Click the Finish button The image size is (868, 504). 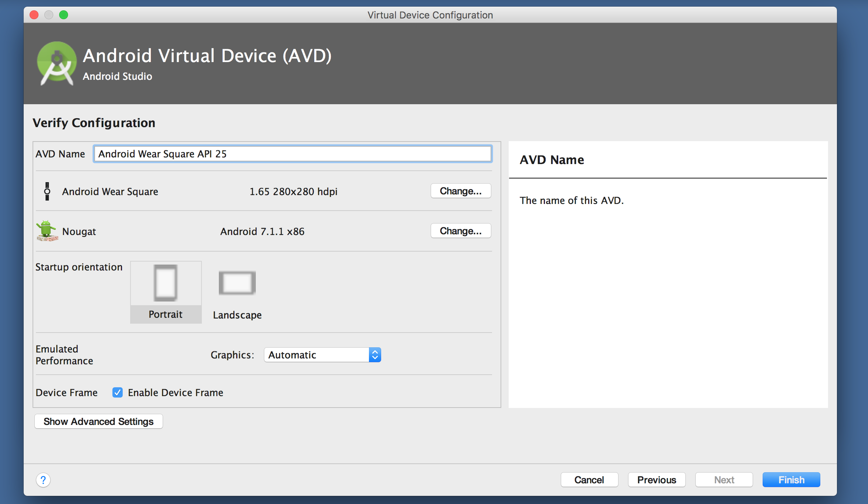[791, 480]
